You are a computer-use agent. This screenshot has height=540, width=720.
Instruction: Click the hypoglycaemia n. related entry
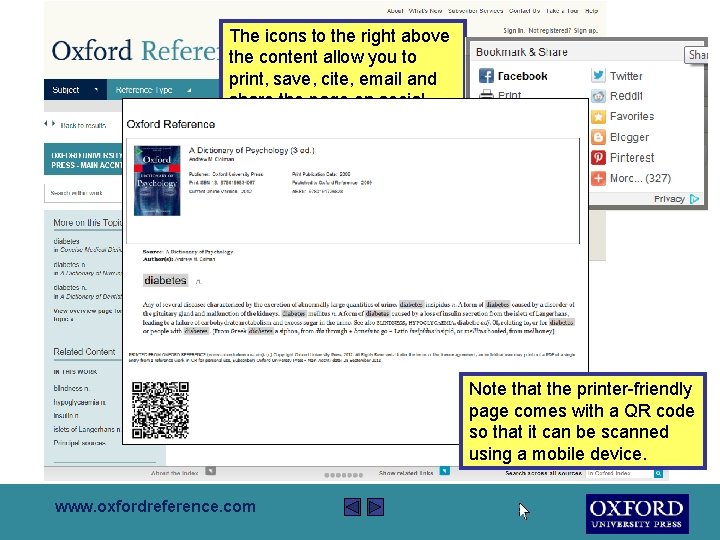79,402
